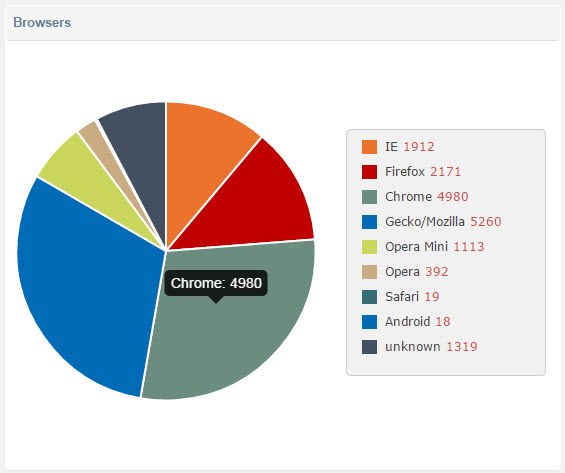Click the Opera Mini yellow-green legend swatch
565x473 pixels.
(369, 247)
